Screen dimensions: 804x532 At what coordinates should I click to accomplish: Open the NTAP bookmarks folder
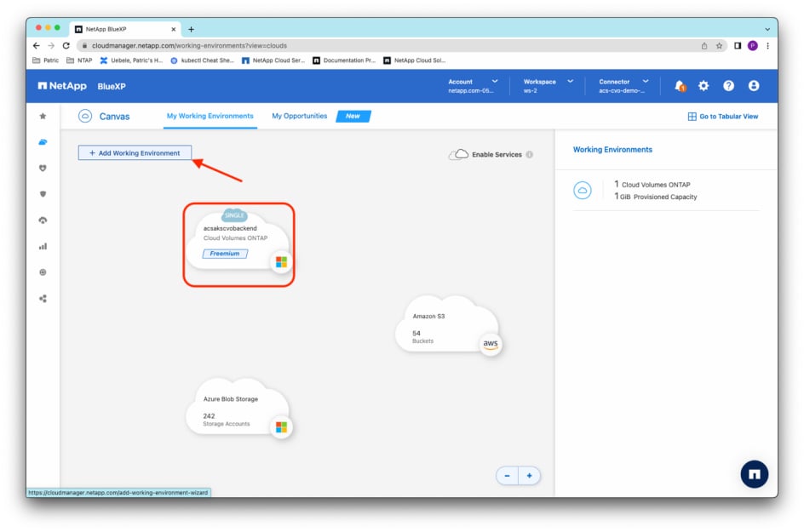click(x=79, y=60)
